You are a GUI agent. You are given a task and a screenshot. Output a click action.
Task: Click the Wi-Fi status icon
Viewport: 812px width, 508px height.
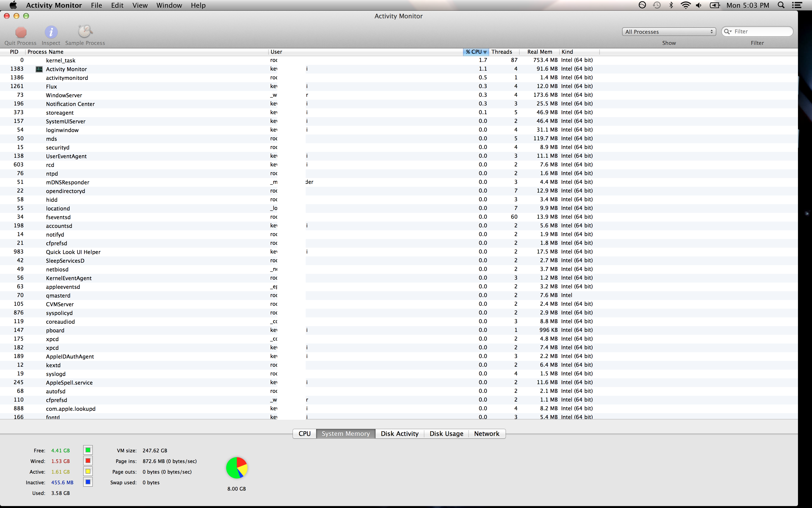coord(686,5)
